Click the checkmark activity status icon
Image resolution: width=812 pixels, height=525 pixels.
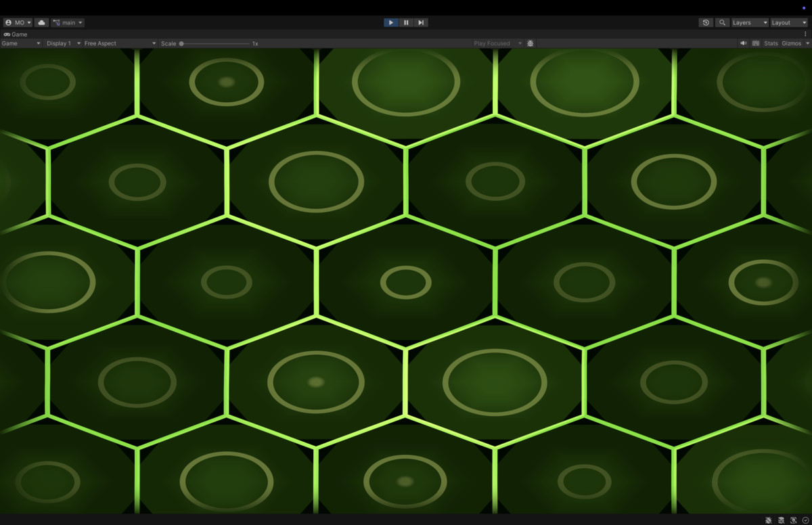pos(806,520)
